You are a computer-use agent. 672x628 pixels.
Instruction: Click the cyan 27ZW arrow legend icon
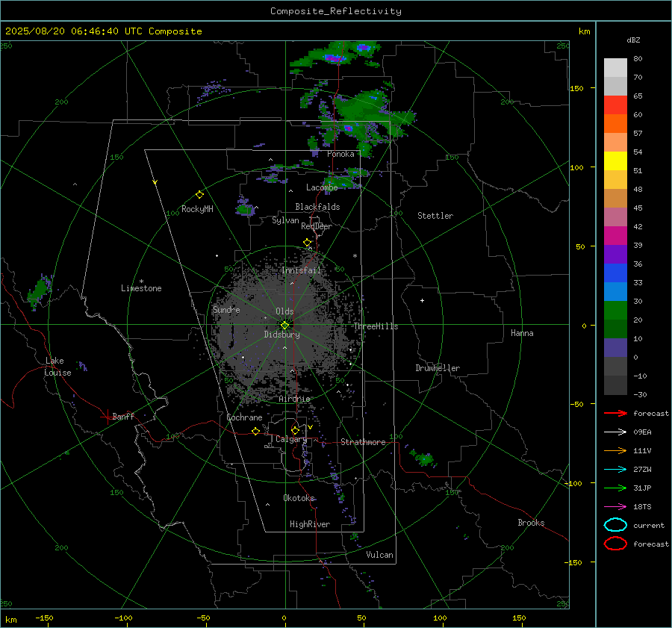pos(615,470)
